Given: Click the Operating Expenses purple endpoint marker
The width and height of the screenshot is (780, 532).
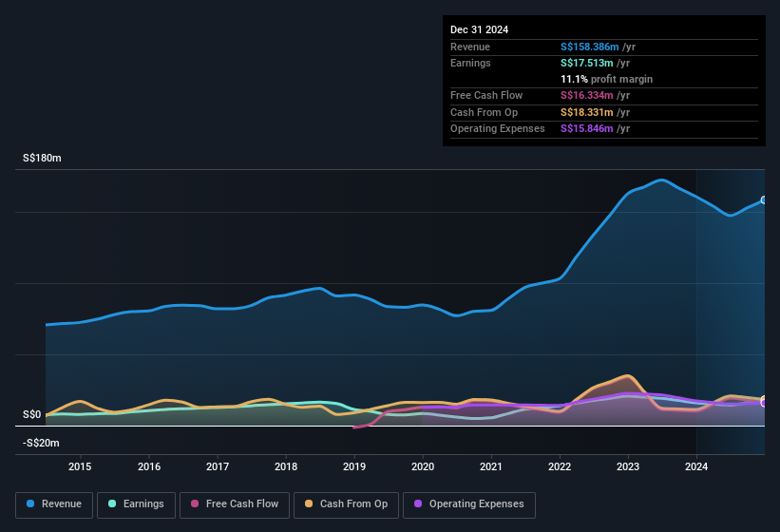Looking at the screenshot, I should point(764,403).
